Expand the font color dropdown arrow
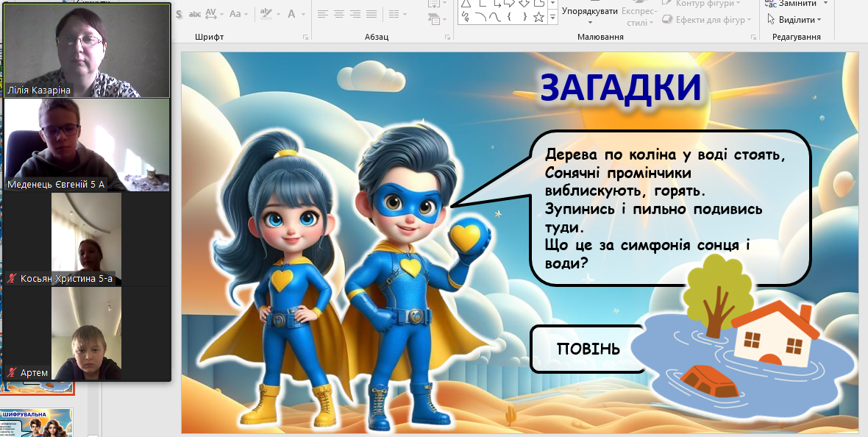 (x=302, y=14)
